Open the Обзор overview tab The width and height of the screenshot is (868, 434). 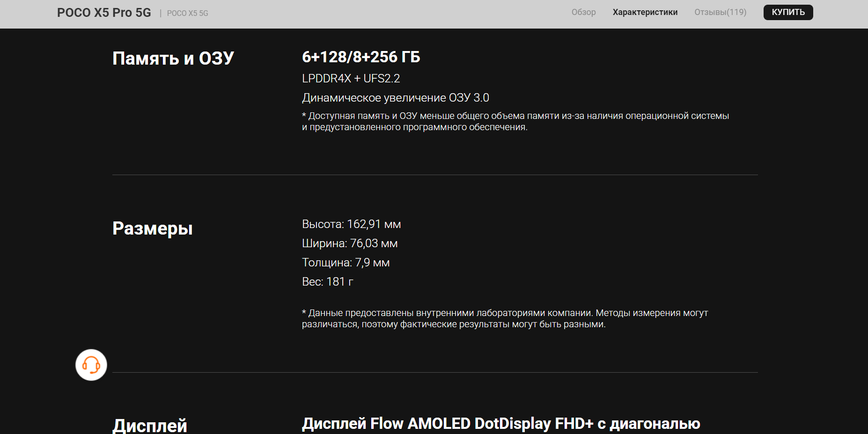(x=583, y=12)
